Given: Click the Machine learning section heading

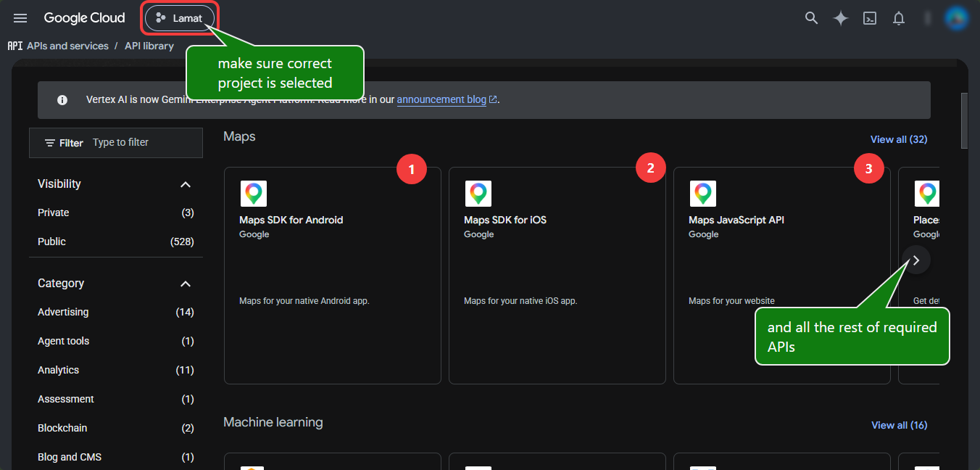Looking at the screenshot, I should [x=273, y=422].
